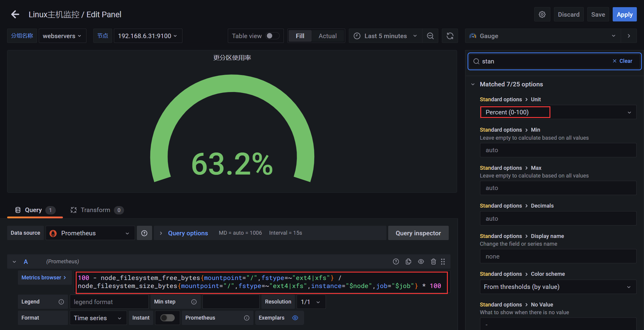Image resolution: width=644 pixels, height=330 pixels.
Task: Open the Last 5 minutes time picker
Action: click(386, 36)
